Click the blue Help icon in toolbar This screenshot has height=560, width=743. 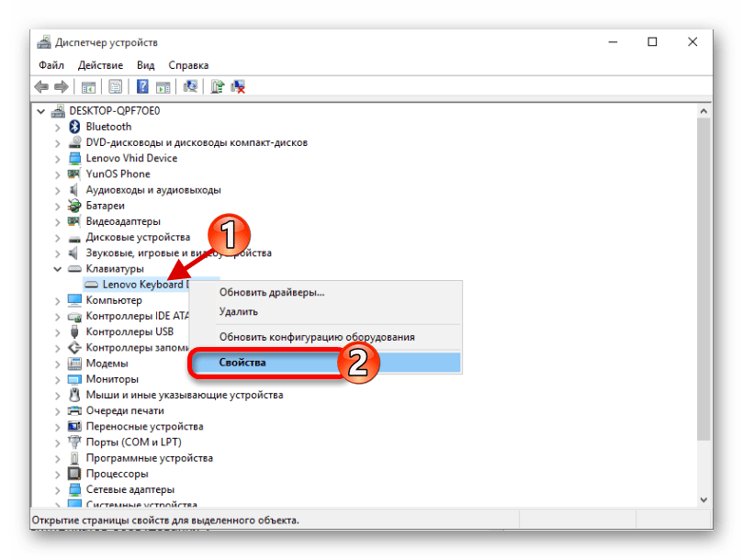pos(142,87)
